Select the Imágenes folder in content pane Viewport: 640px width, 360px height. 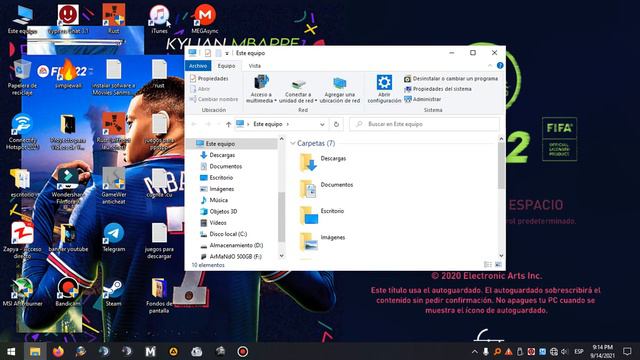point(322,241)
